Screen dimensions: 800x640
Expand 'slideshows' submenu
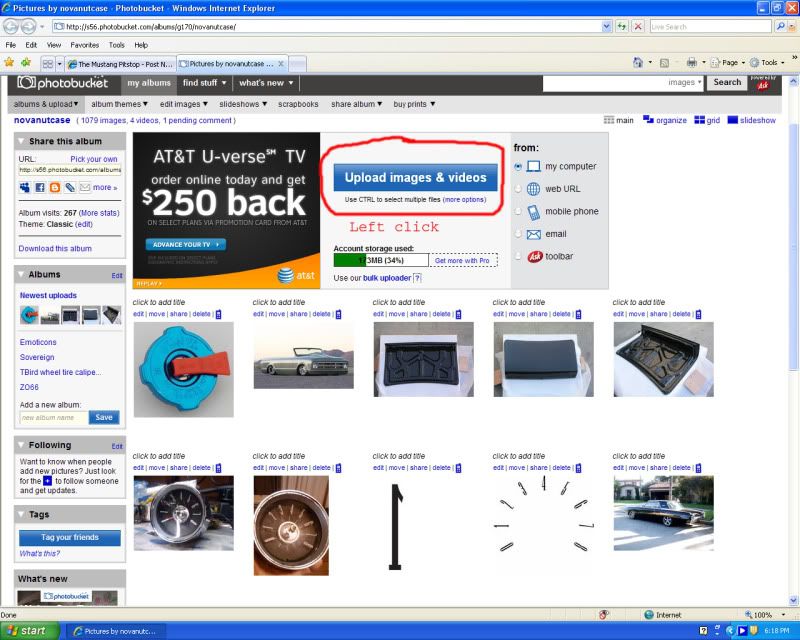pos(243,104)
